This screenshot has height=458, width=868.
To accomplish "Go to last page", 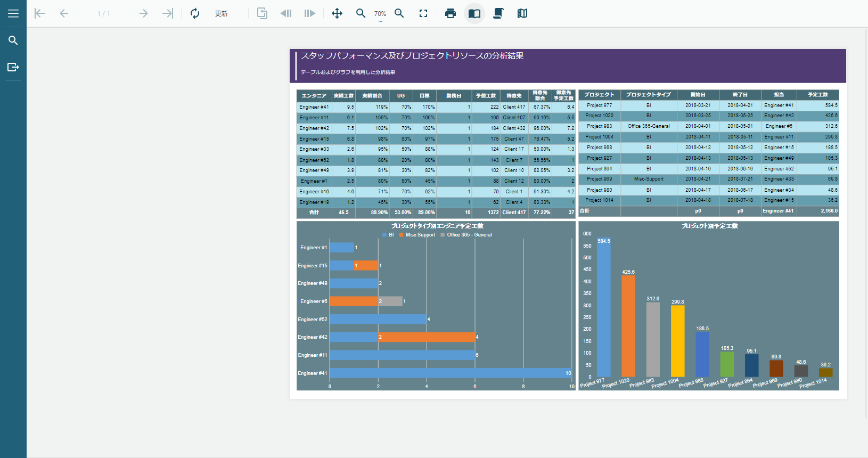I will [x=168, y=13].
